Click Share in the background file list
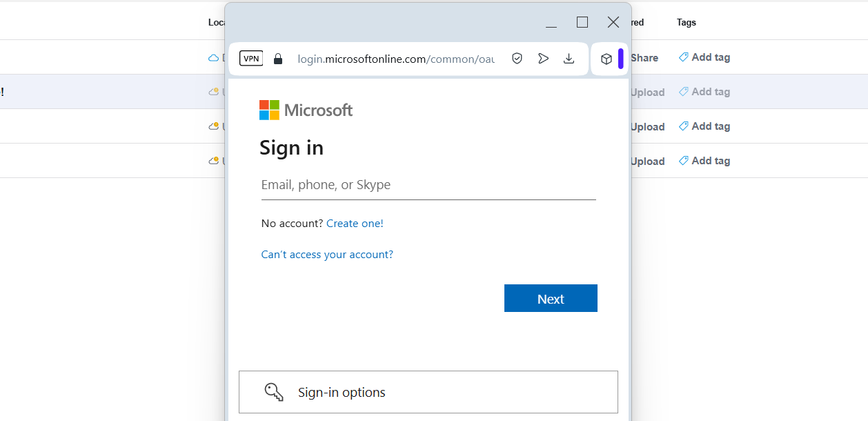Screen dimensions: 868x421 coord(644,58)
